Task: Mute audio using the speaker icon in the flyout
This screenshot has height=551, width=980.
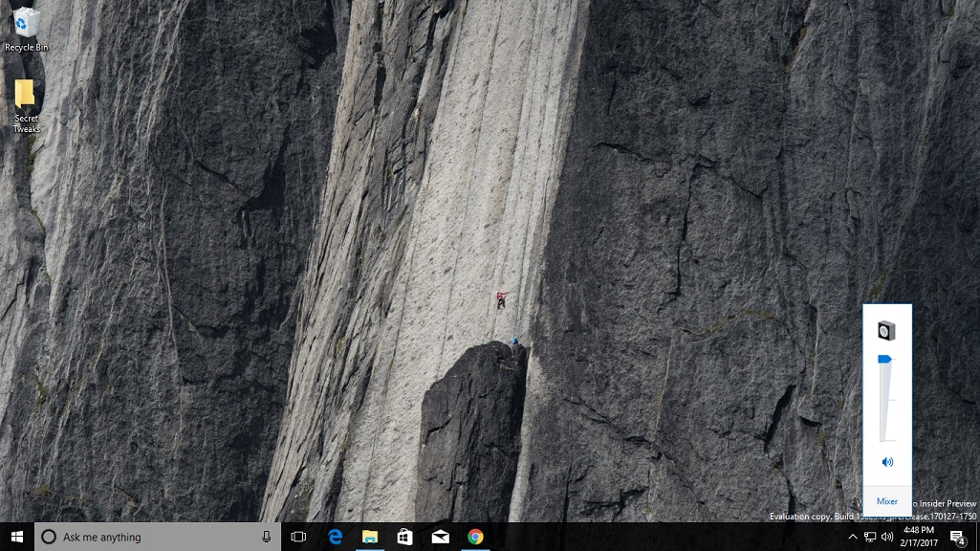Action: click(887, 462)
